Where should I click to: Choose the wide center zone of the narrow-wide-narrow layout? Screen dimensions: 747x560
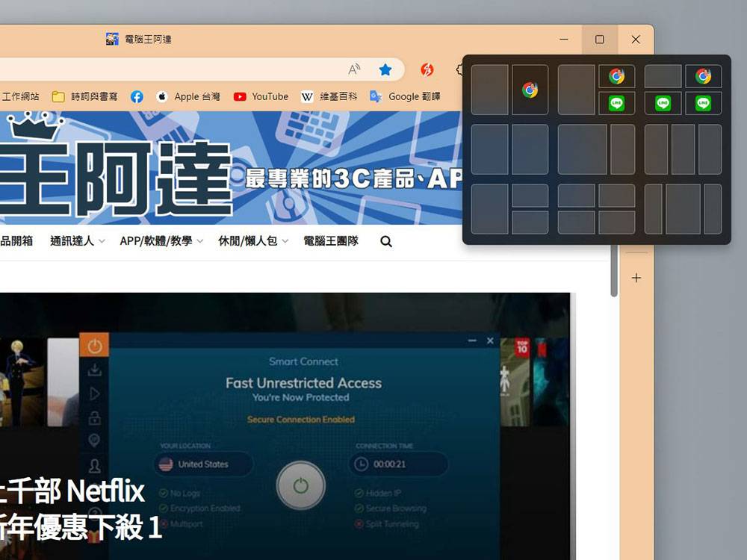coord(684,209)
